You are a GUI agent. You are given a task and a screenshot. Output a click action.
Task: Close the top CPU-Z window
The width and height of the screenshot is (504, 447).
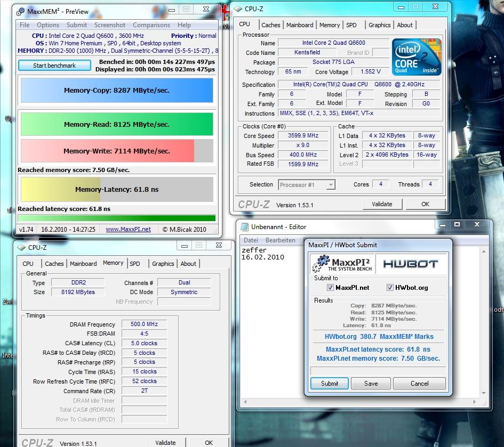[436, 7]
